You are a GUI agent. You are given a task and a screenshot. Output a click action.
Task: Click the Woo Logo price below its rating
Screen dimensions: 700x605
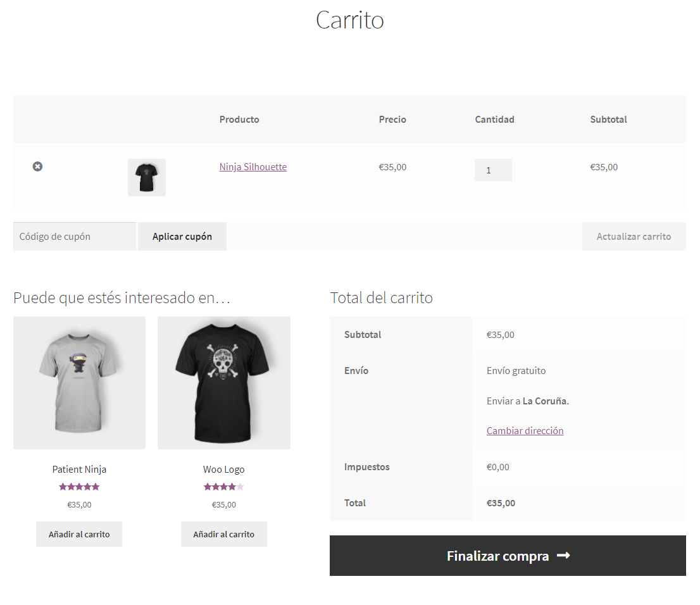tap(224, 505)
